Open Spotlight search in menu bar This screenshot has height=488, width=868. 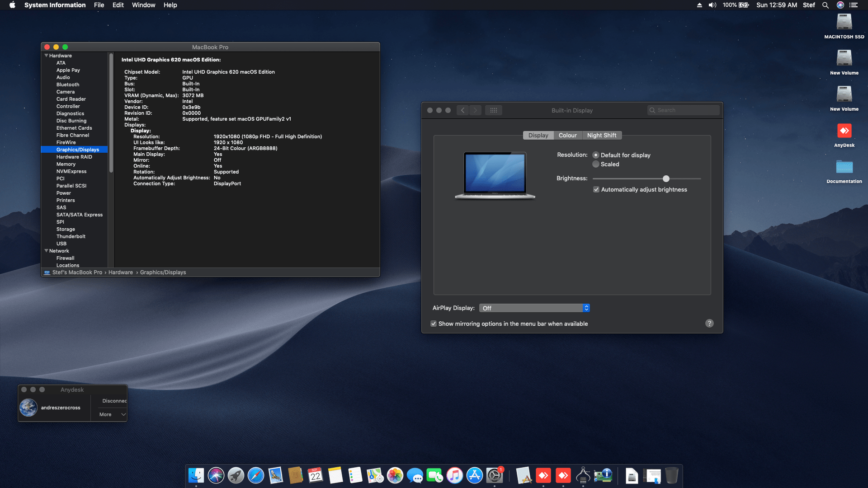(825, 5)
